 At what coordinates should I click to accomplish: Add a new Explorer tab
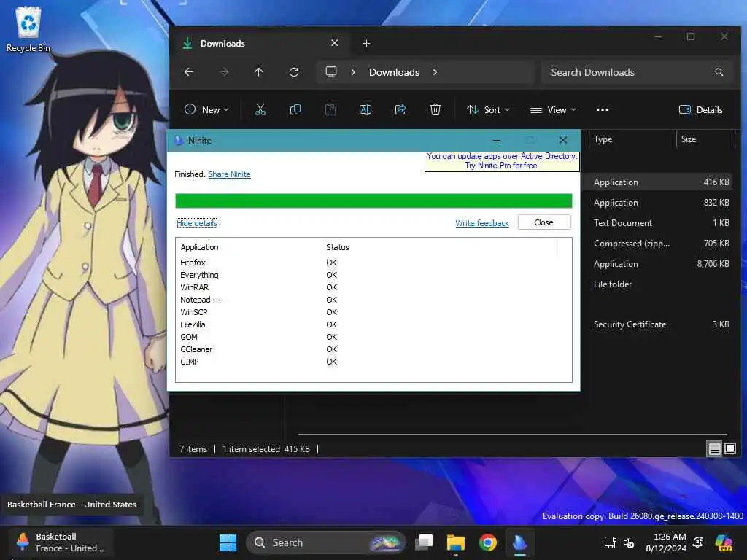coord(366,43)
